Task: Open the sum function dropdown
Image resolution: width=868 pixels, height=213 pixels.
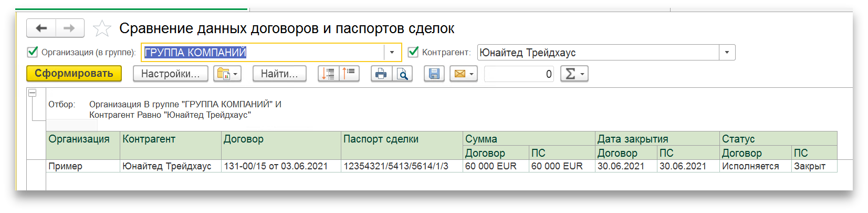Action: [574, 74]
